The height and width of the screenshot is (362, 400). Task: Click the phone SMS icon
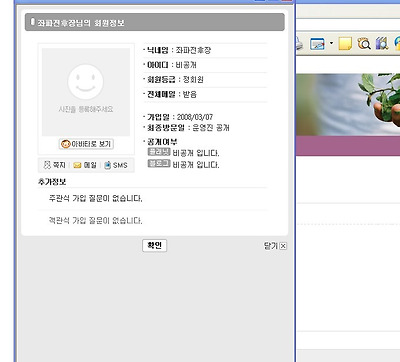(107, 165)
